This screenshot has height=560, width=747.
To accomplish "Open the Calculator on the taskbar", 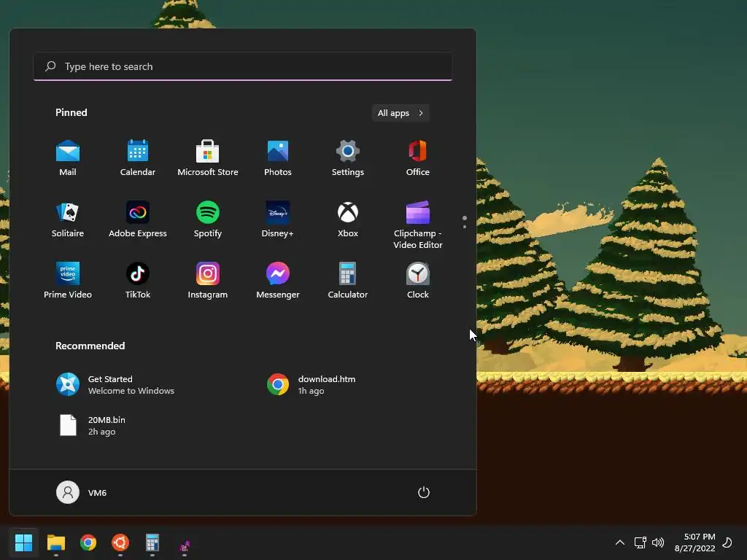I will (152, 542).
